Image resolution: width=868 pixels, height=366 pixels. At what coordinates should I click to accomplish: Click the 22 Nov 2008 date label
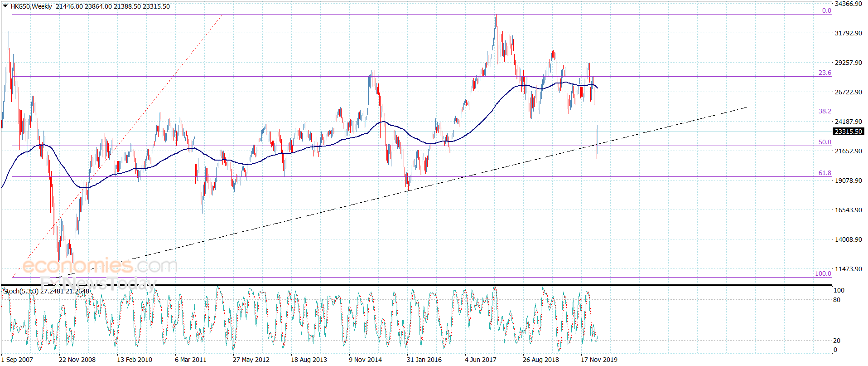[77, 360]
